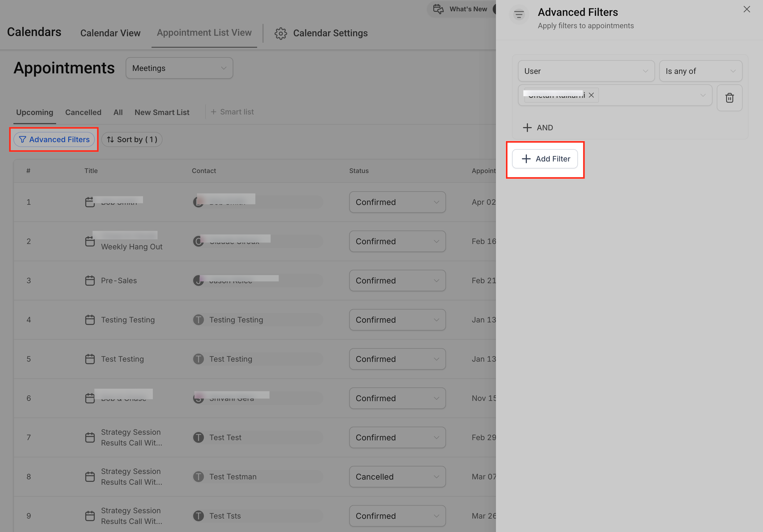Click calendar icon in Pre-Sales row

pyautogui.click(x=90, y=281)
